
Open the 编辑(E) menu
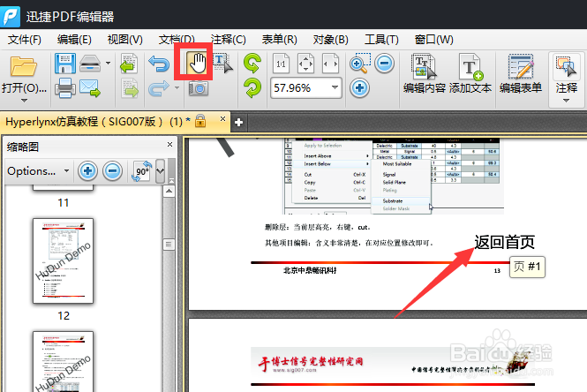click(74, 40)
